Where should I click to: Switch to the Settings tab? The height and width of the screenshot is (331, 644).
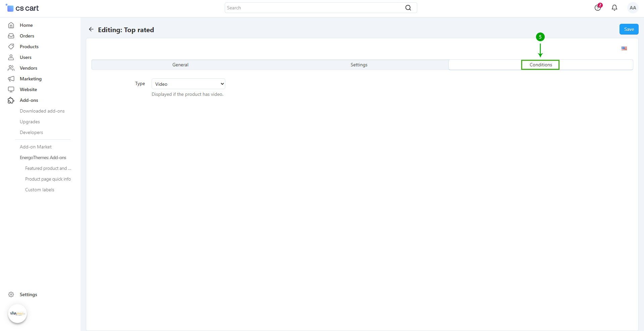tap(359, 65)
